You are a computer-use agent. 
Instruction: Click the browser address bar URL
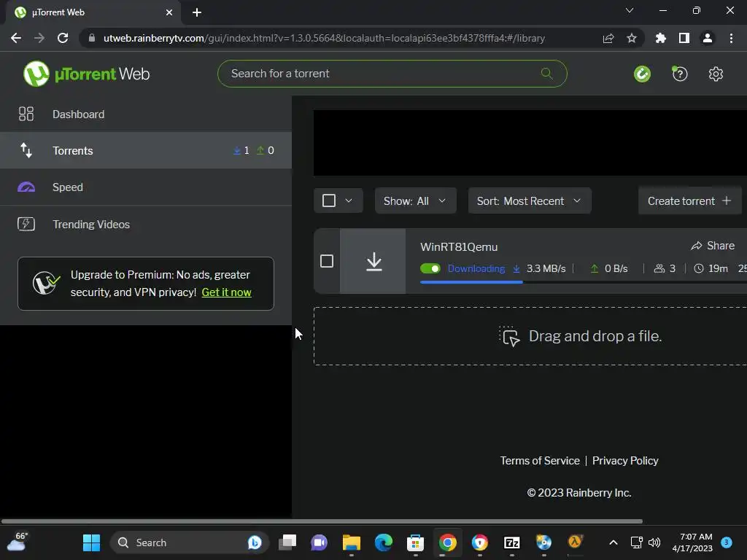(324, 38)
